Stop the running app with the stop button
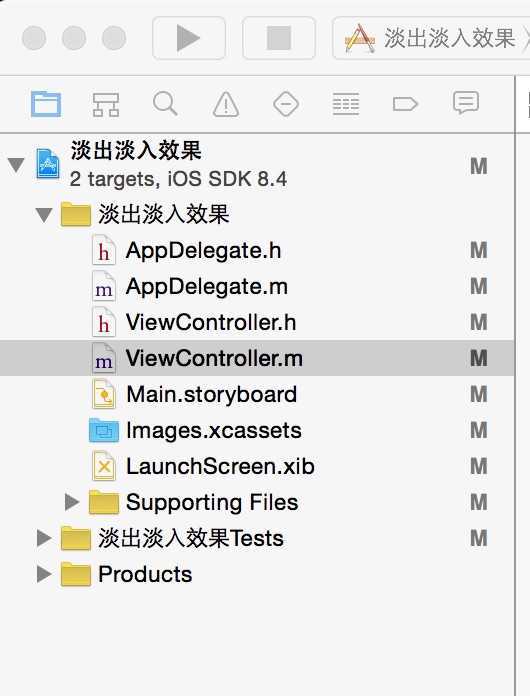The image size is (530, 696). [279, 38]
